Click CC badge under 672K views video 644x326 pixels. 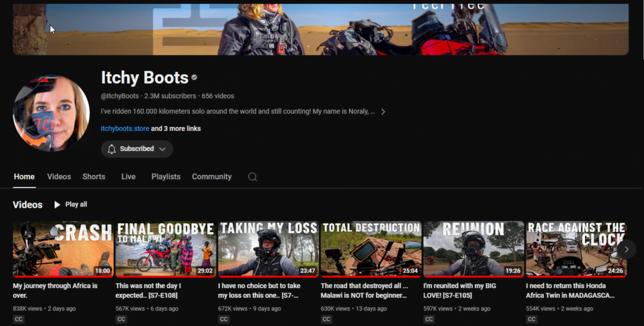(224, 319)
